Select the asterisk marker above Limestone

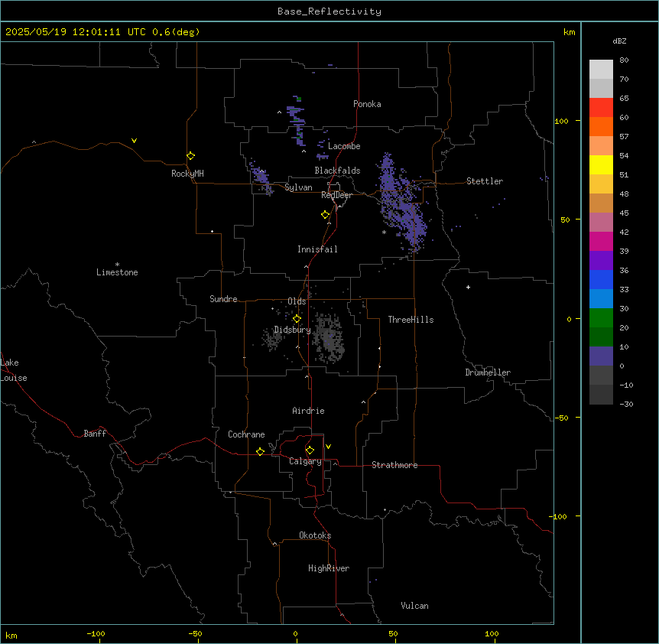[117, 265]
